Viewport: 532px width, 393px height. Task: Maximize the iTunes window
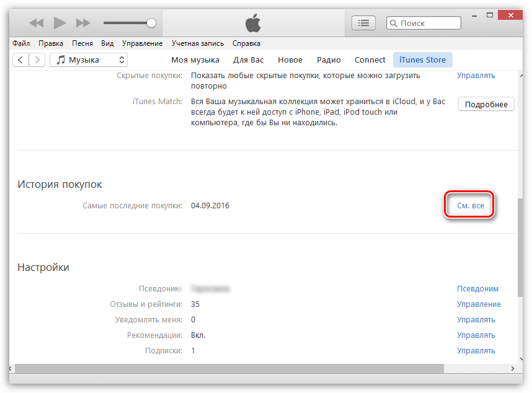tap(490, 15)
